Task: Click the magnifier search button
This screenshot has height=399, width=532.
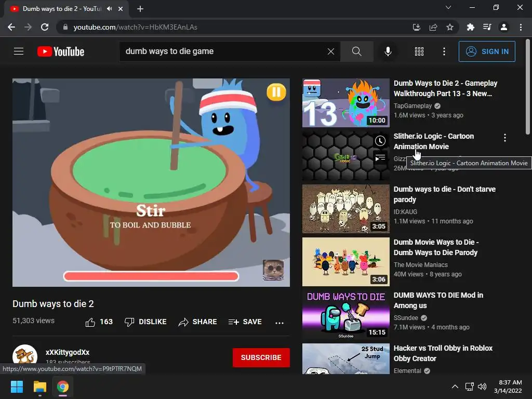Action: [356, 51]
